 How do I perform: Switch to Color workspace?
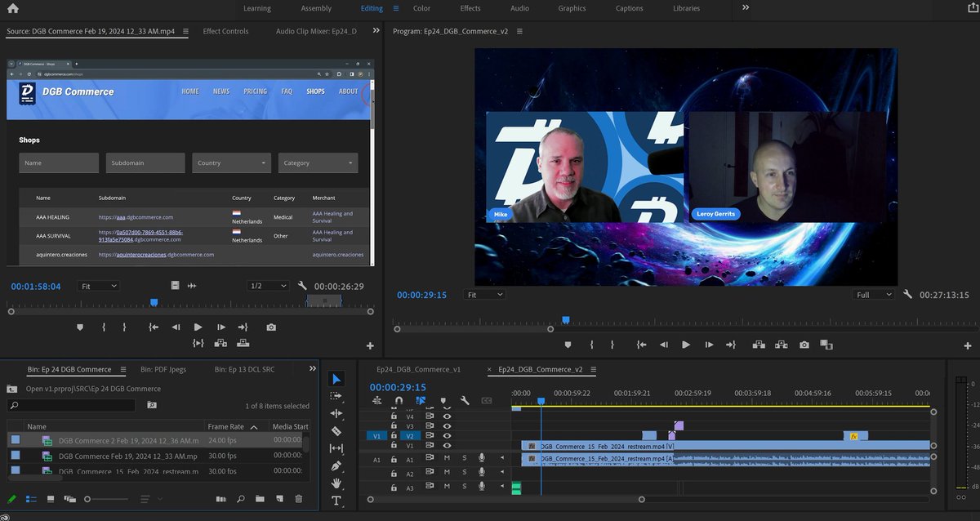[x=421, y=8]
